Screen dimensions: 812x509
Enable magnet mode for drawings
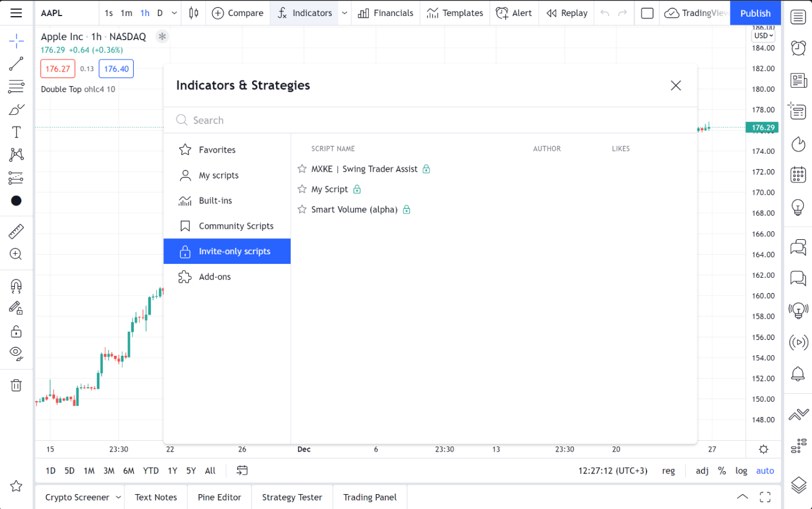[x=16, y=286]
